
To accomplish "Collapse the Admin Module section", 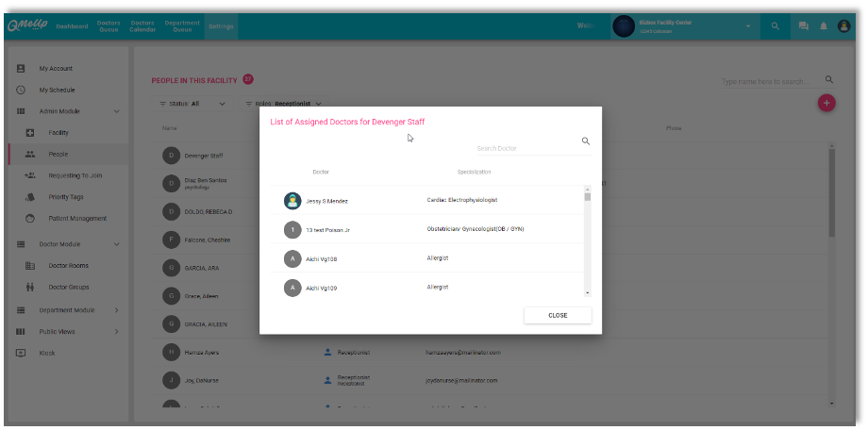I will [x=117, y=111].
